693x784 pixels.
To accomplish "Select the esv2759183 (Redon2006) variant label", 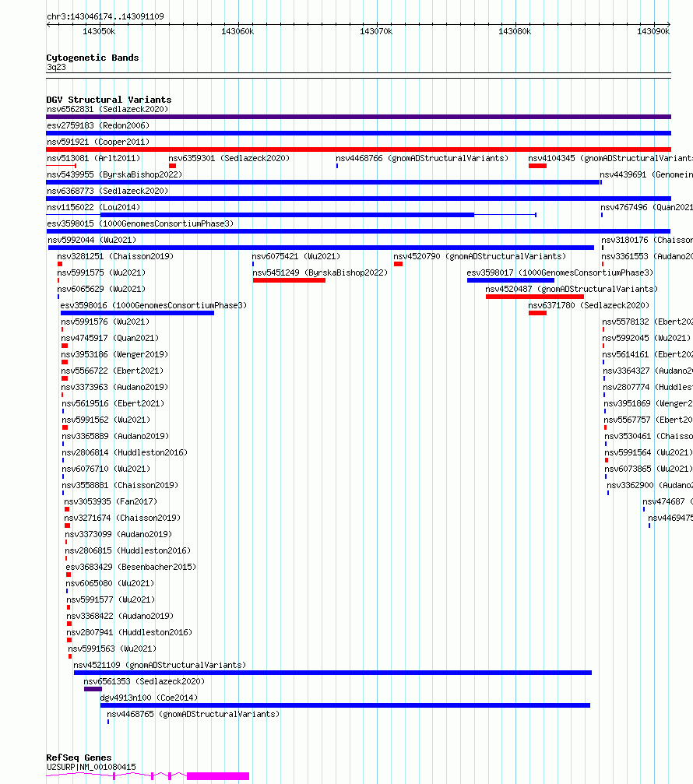I will tap(98, 125).
